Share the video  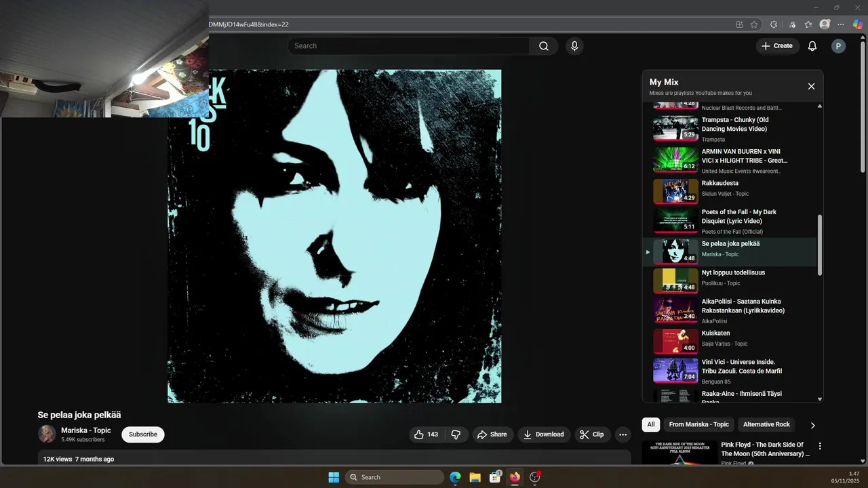pos(492,434)
